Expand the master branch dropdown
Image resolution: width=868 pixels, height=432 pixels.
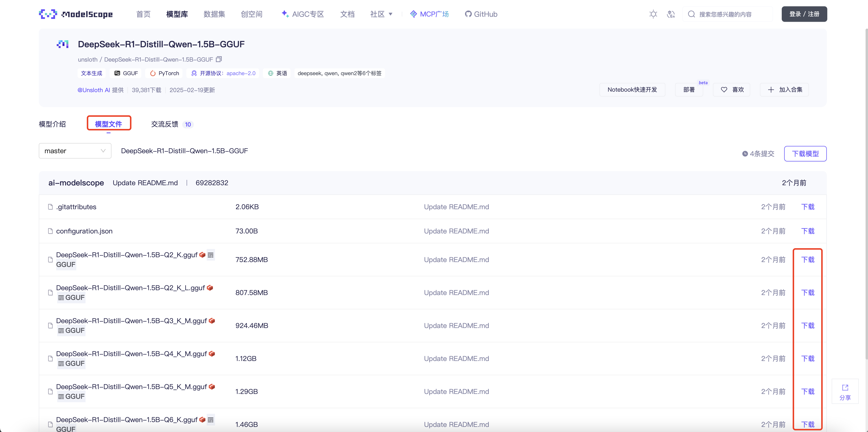[x=75, y=151]
